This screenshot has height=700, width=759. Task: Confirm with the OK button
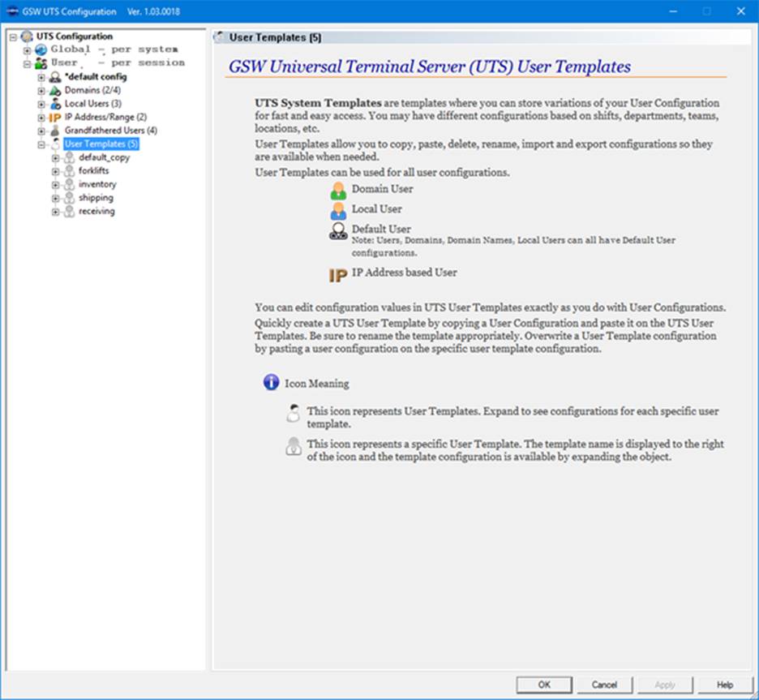point(544,685)
